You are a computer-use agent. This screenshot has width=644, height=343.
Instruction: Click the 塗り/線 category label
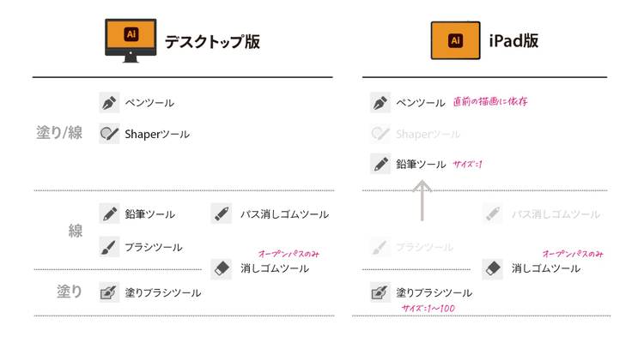(x=59, y=134)
